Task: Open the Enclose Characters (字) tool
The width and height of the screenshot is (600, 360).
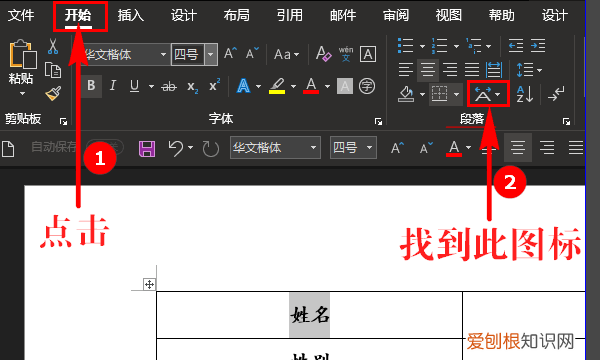Action: [367, 86]
